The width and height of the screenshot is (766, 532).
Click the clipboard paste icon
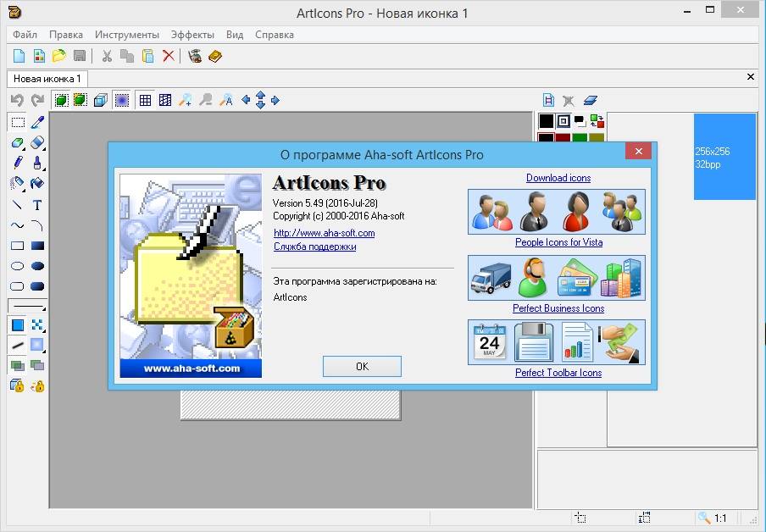coord(147,56)
